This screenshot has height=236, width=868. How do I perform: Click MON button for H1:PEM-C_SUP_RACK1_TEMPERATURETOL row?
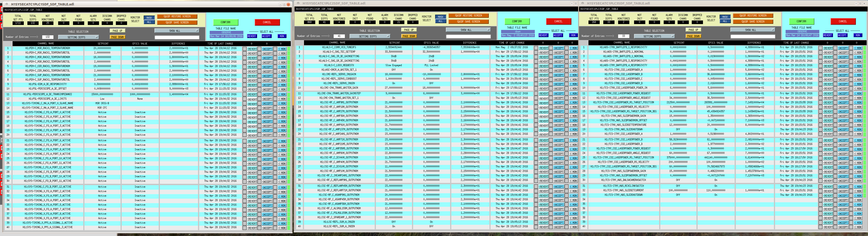tap(282, 80)
